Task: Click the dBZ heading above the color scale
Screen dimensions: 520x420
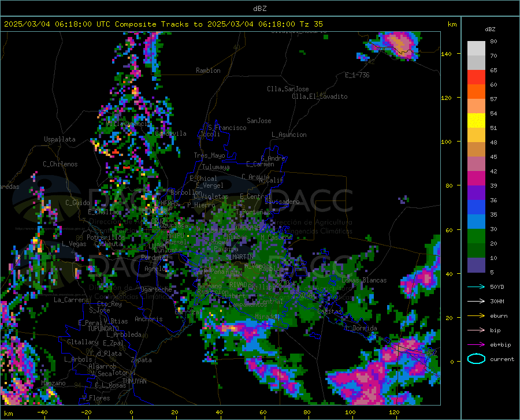Action: tap(490, 29)
